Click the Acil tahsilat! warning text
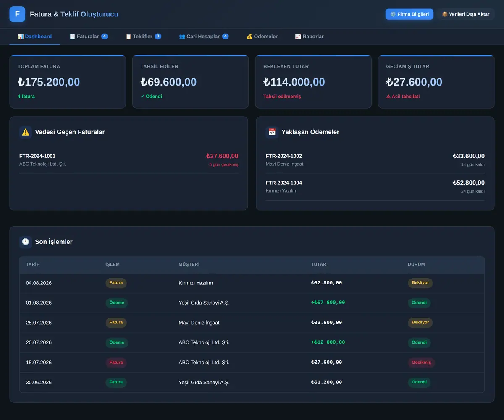This screenshot has height=420, width=504. [403, 97]
